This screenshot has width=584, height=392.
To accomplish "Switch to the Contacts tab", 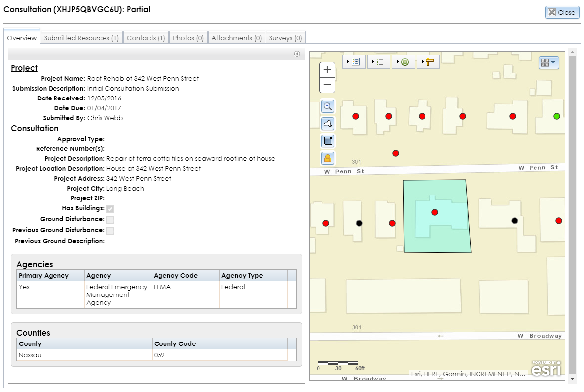I will (x=146, y=37).
